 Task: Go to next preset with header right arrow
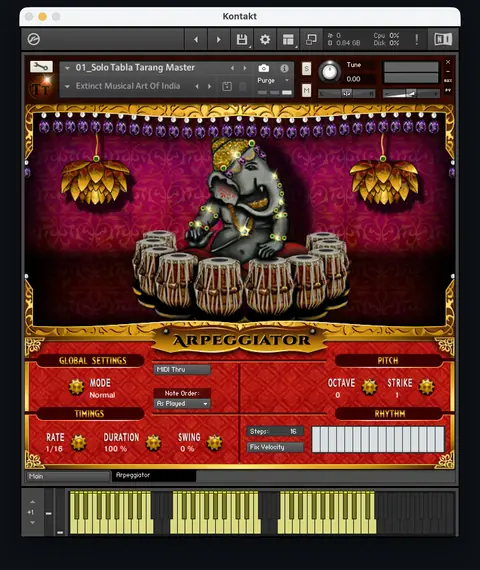pyautogui.click(x=219, y=39)
